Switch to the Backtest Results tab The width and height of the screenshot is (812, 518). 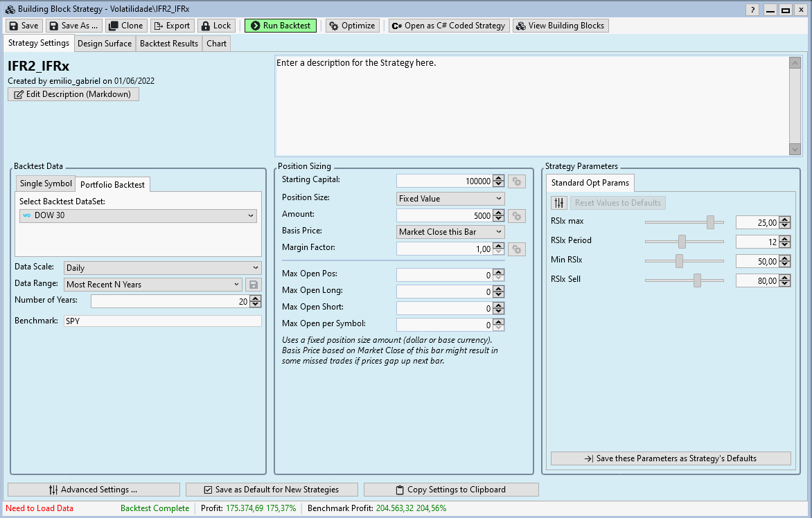pos(169,44)
